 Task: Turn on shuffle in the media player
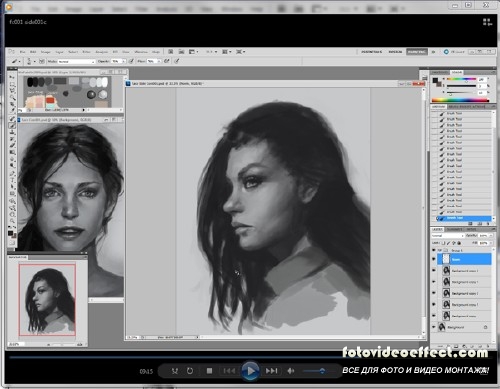(175, 371)
